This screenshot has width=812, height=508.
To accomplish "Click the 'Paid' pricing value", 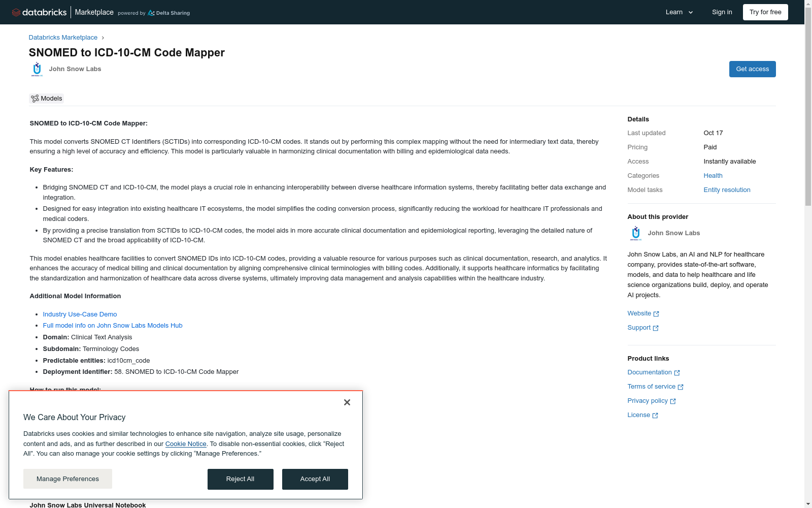I will tap(710, 147).
